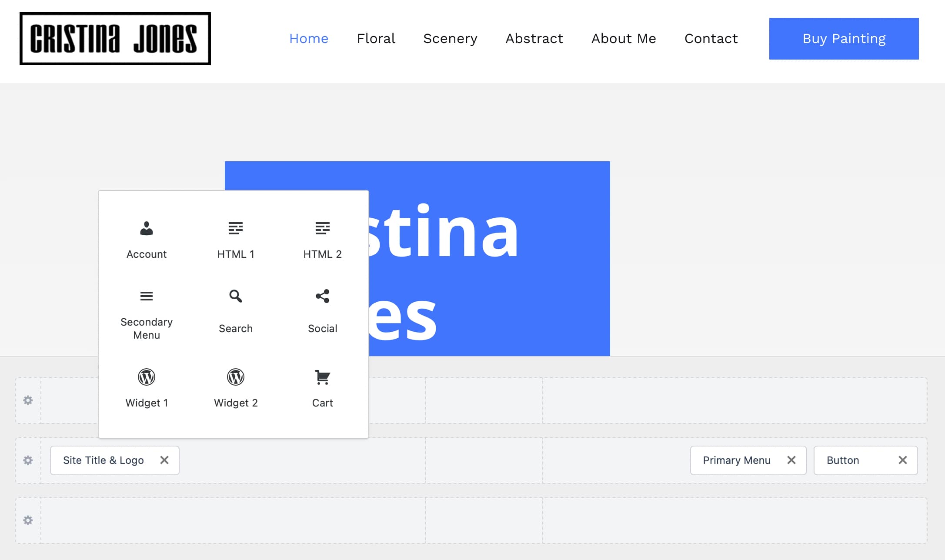Viewport: 945px width, 560px height.
Task: Remove the Site Title & Logo element
Action: [164, 460]
